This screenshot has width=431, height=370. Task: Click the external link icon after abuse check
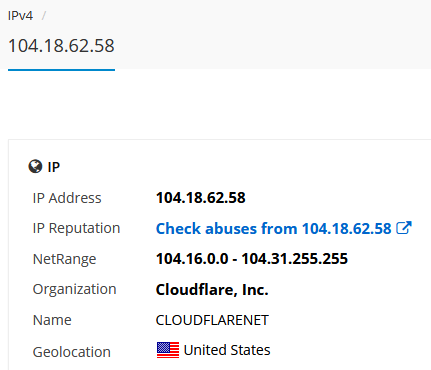point(404,228)
